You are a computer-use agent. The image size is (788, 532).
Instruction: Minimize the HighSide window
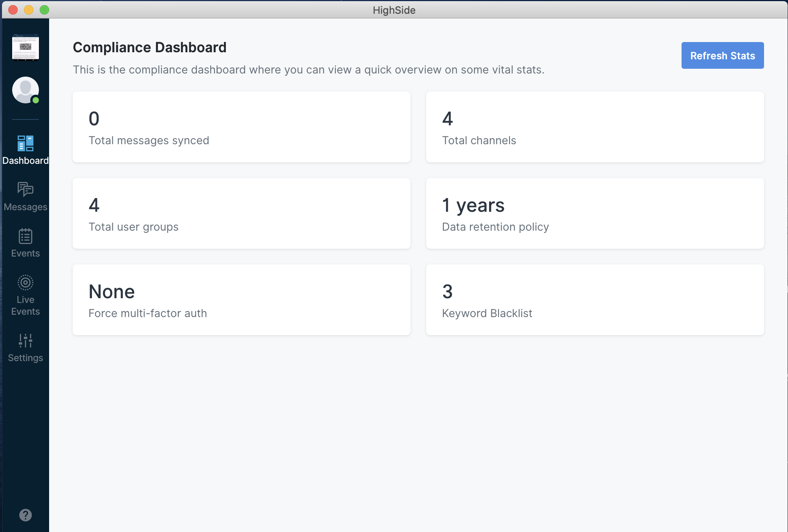(x=29, y=10)
